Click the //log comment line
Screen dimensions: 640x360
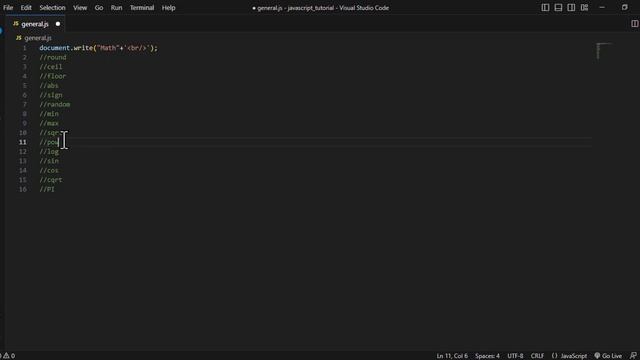(x=49, y=152)
